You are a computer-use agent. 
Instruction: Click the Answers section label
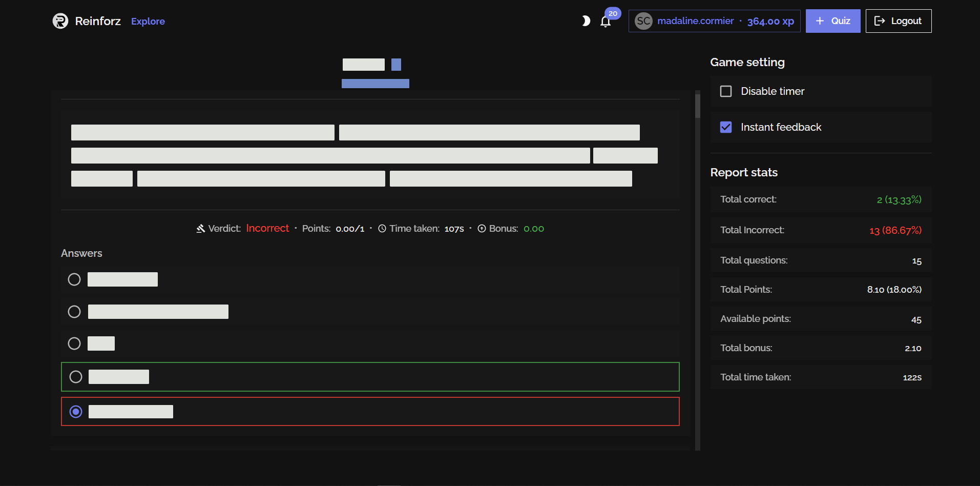pos(81,253)
